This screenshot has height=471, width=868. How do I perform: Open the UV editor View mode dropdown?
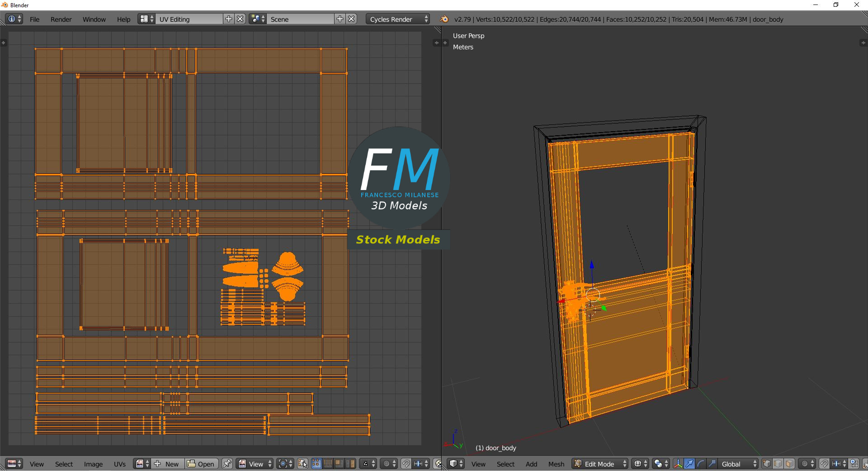[255, 464]
